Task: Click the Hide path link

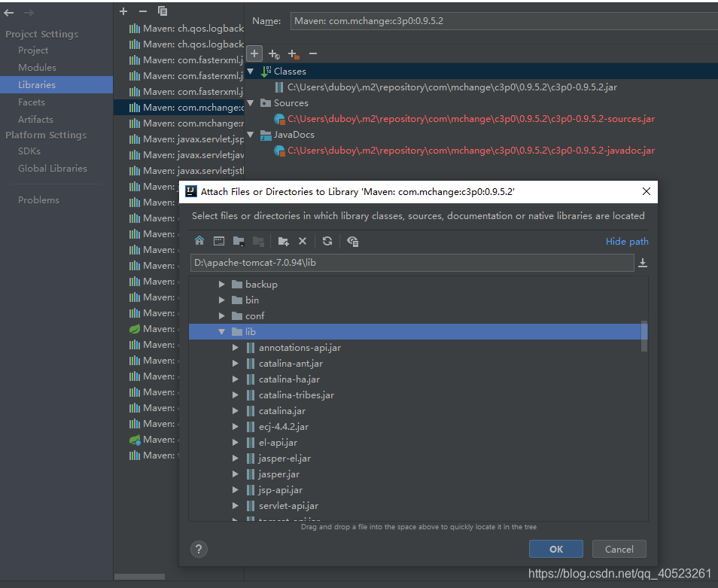Action: coord(627,241)
